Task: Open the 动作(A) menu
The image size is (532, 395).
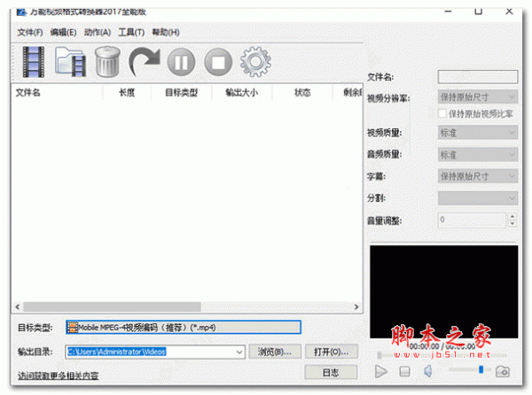Action: [98, 33]
